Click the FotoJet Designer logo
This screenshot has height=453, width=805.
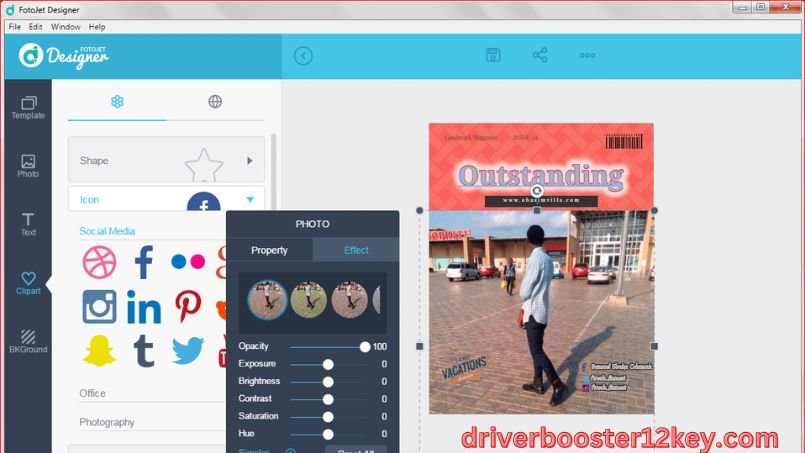(x=64, y=56)
